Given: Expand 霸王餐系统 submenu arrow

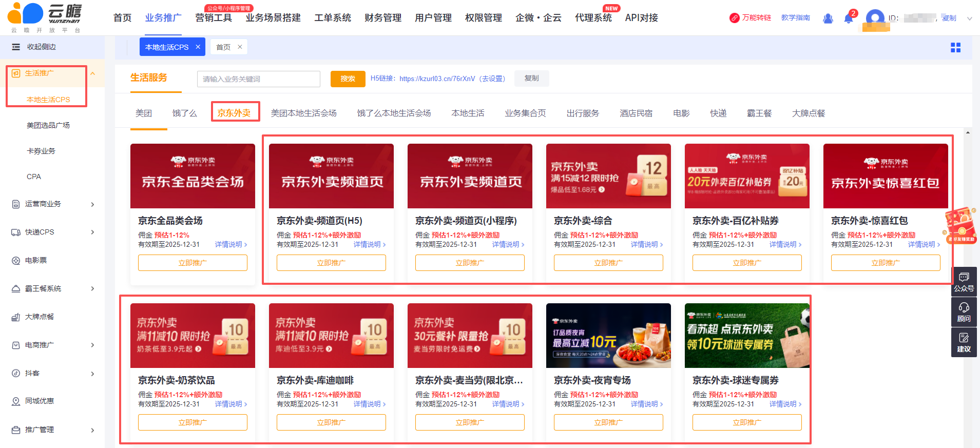Looking at the screenshot, I should tap(92, 289).
